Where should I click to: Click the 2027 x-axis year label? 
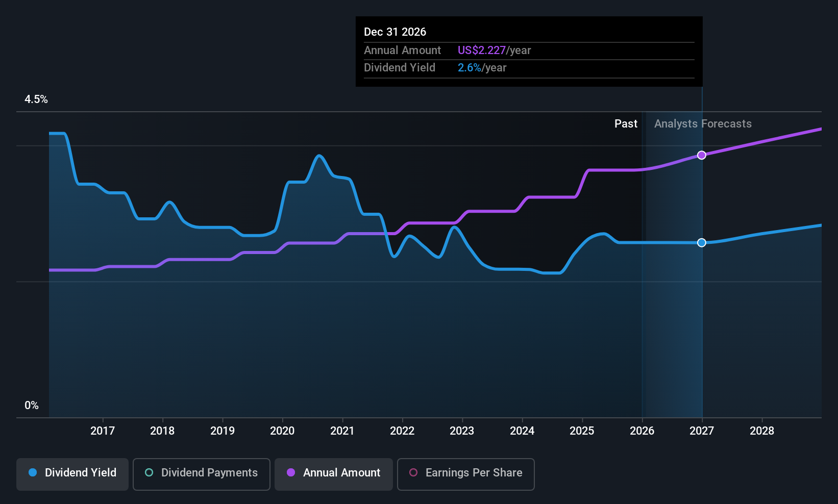tap(702, 431)
